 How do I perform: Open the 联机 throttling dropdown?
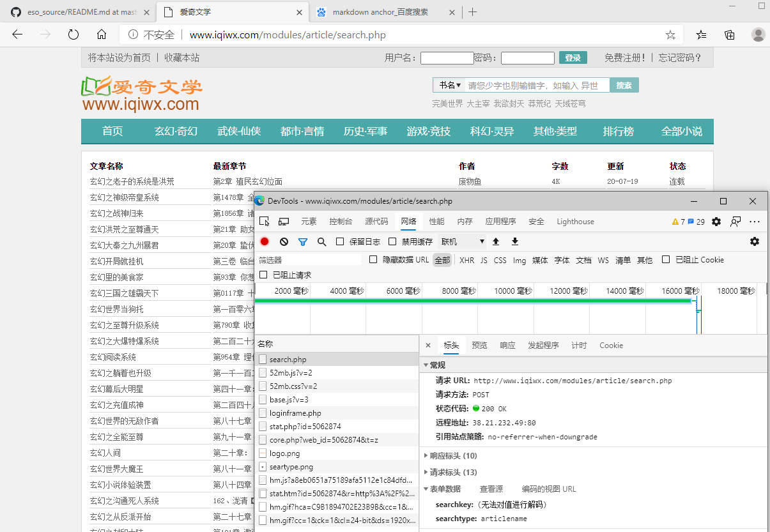coord(463,241)
